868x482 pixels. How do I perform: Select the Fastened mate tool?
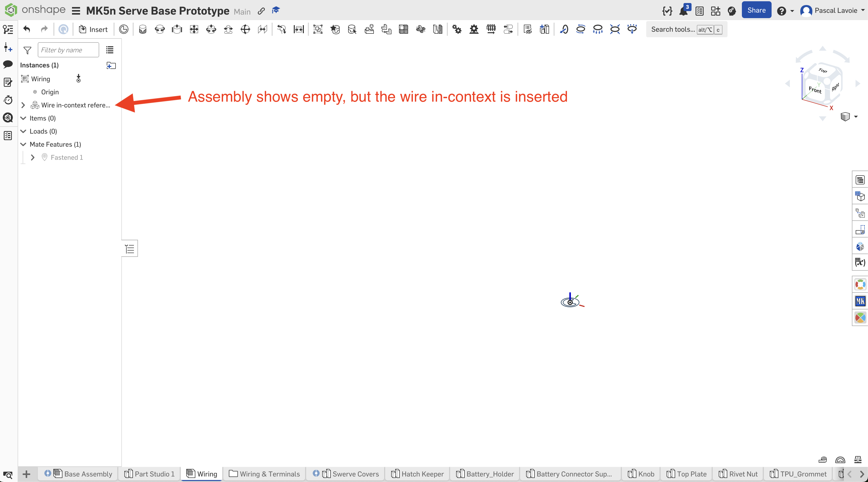point(142,29)
